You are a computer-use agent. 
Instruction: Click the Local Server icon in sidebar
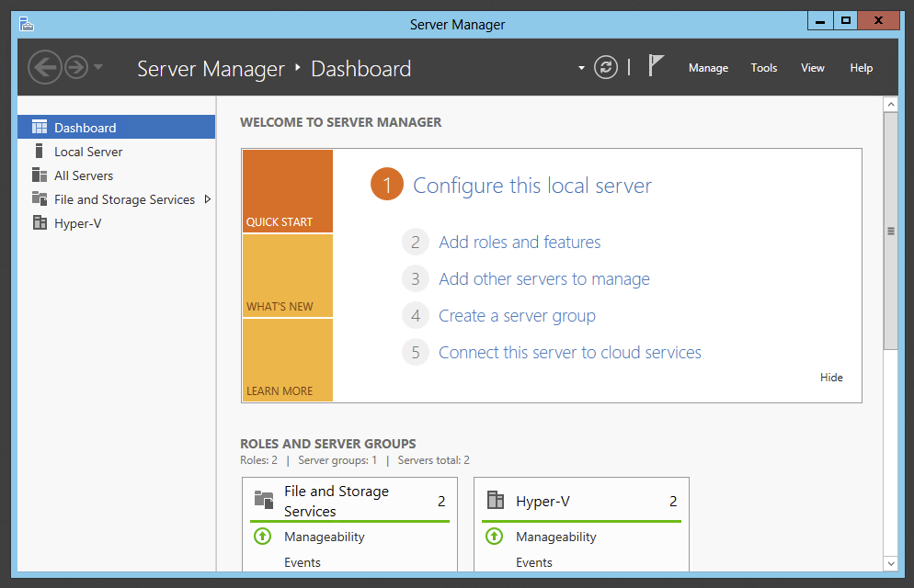(x=40, y=152)
